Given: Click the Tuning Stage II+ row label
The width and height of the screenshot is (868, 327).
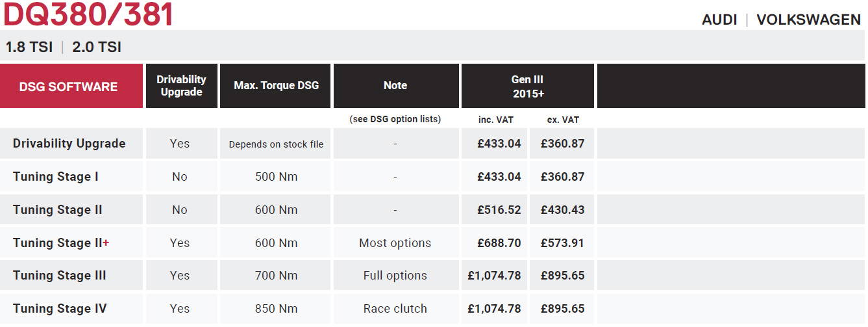Looking at the screenshot, I should pos(61,243).
